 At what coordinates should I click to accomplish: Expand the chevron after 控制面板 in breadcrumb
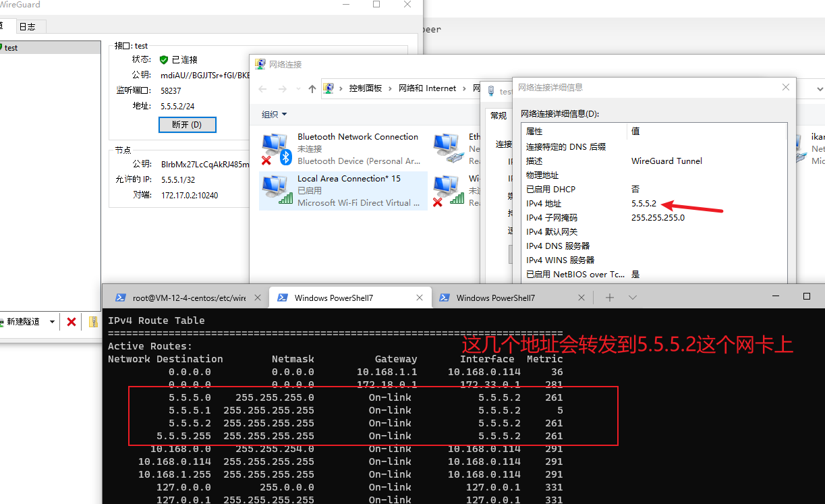coord(390,88)
